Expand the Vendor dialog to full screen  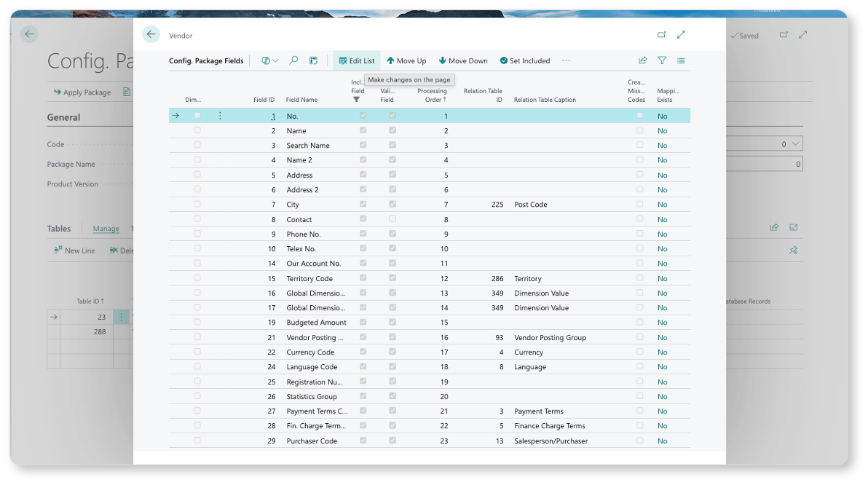681,34
